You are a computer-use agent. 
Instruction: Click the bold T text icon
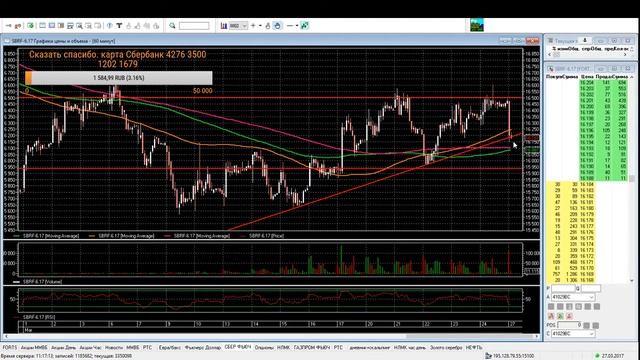119,26
